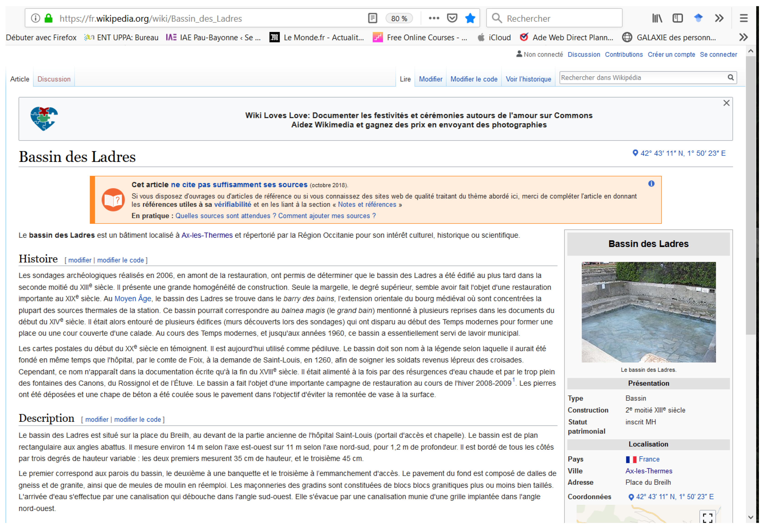Show site information icon in address bar
The width and height of the screenshot is (766, 532).
coord(35,18)
